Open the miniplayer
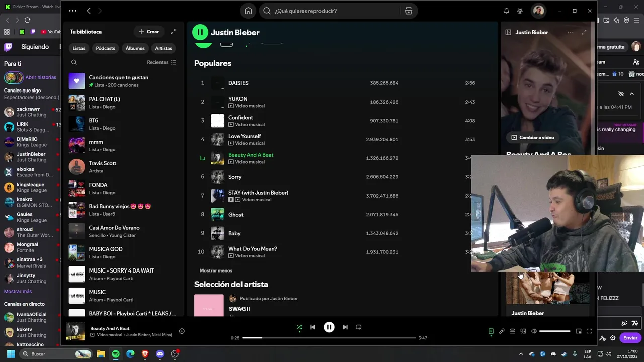This screenshot has width=644, height=362. (x=579, y=331)
